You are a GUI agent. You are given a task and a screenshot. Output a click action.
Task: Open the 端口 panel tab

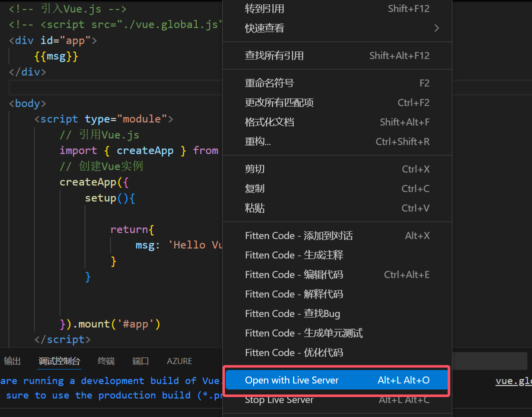tap(141, 361)
